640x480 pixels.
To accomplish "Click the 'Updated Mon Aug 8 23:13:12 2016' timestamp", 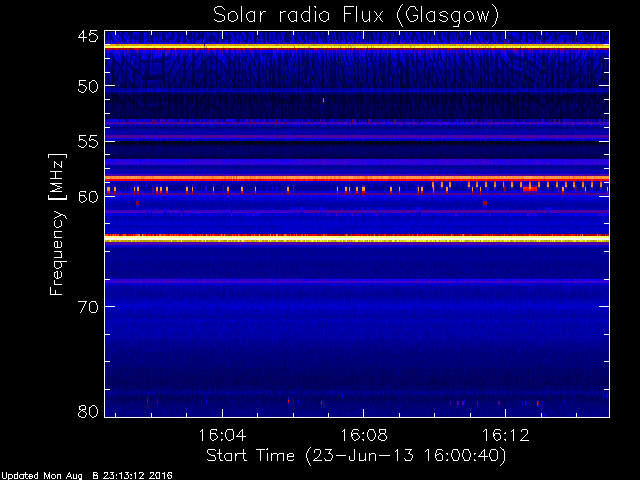I will 87,476.
